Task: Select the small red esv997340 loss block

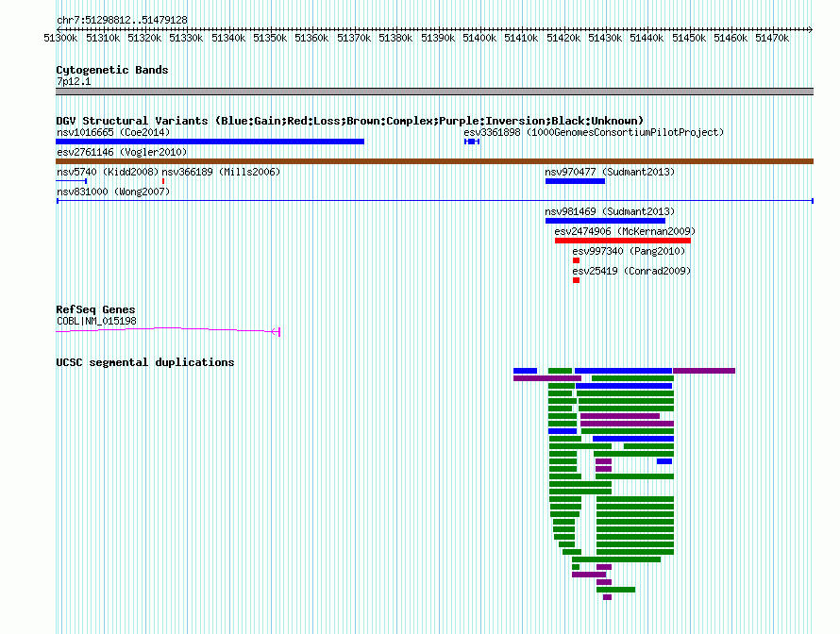Action: coord(577,260)
